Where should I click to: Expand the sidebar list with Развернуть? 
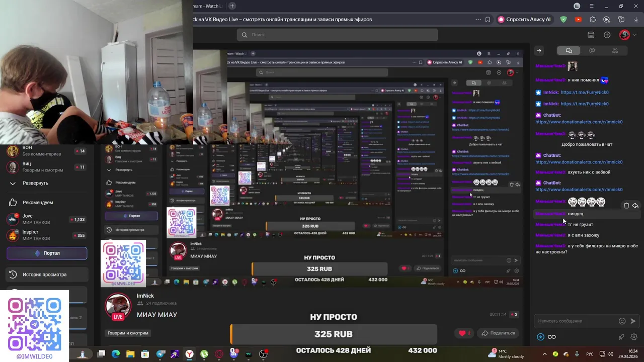35,183
